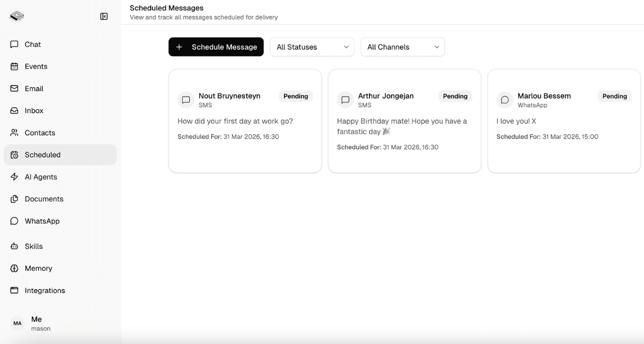Select the Scheduled menu item
Viewport: 644px width, 344px height.
coord(42,154)
